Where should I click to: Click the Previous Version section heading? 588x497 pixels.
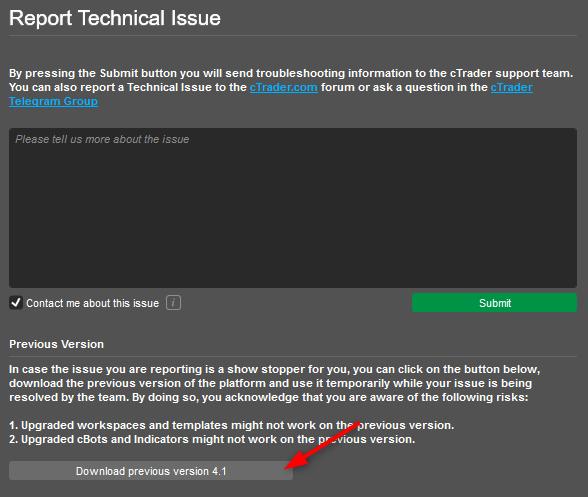pyautogui.click(x=56, y=344)
